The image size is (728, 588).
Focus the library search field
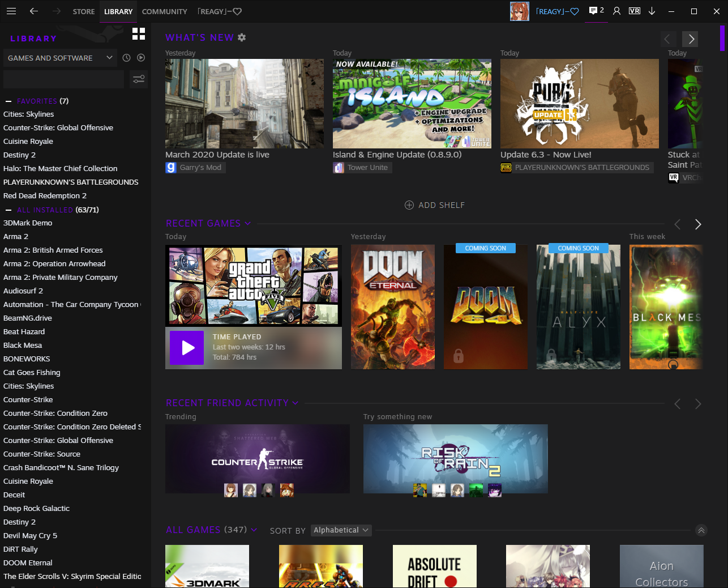(64, 79)
